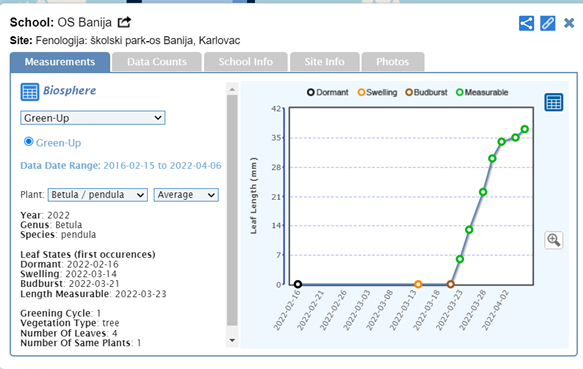The width and height of the screenshot is (583, 369).
Task: Click the scrollbar down arrow
Action: (232, 340)
